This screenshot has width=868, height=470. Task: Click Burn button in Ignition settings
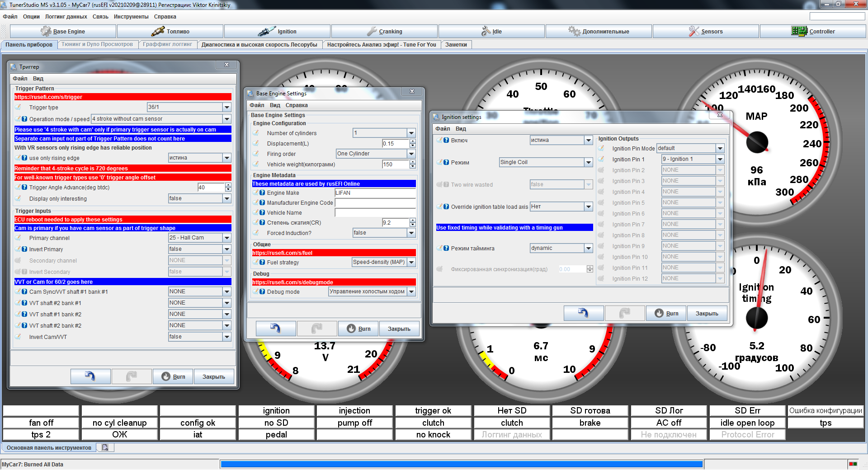[x=666, y=313]
